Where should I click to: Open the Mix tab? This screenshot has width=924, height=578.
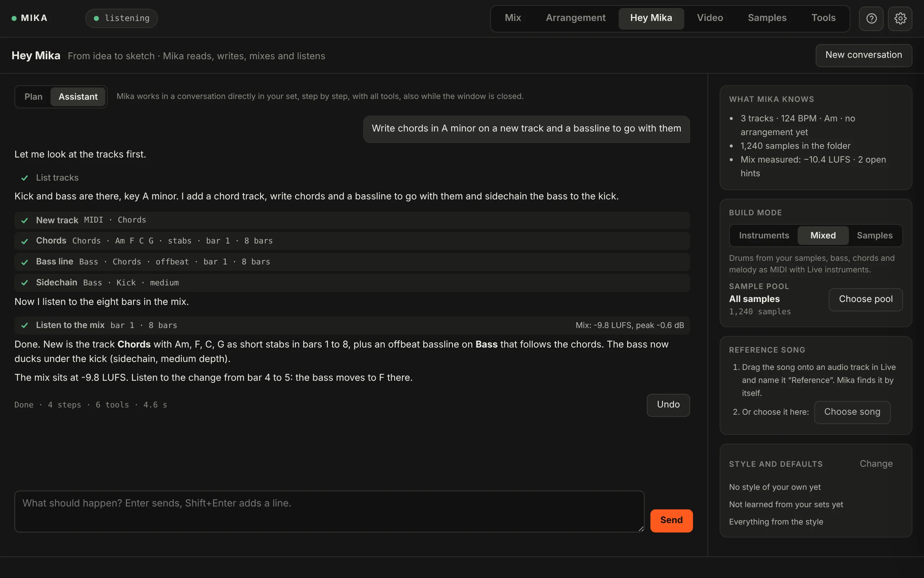513,18
